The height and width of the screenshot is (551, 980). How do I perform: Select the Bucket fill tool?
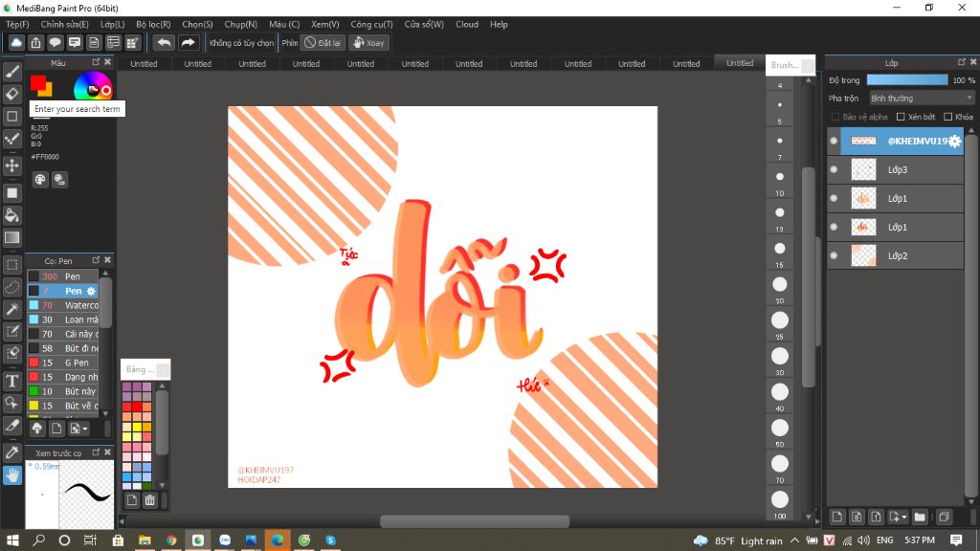(11, 215)
